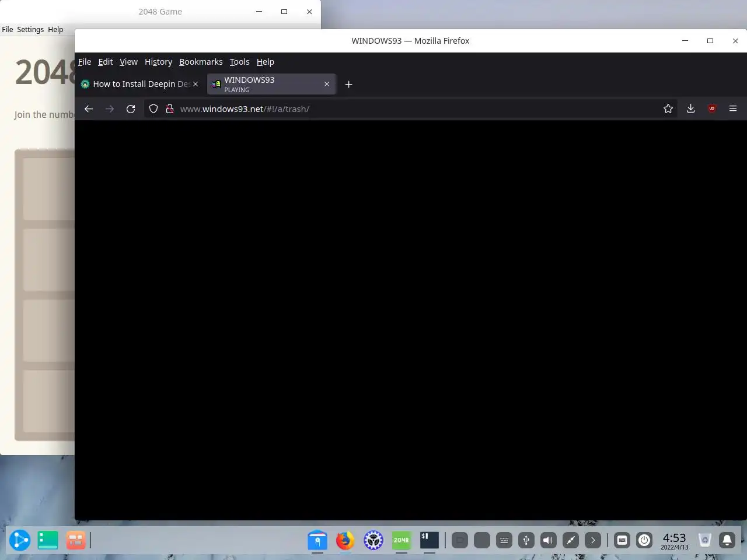This screenshot has height=560, width=747.
Task: Go back in Firefox
Action: [x=89, y=108]
